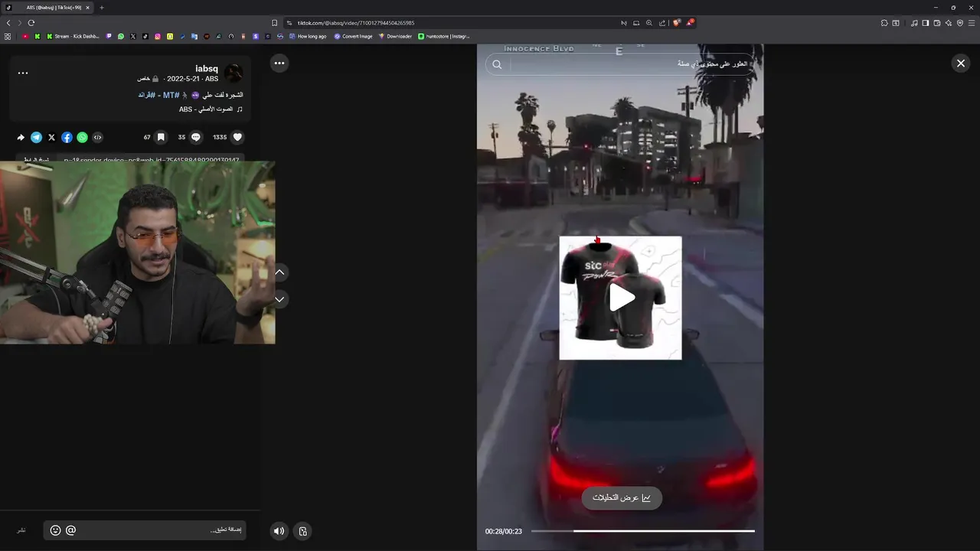980x551 pixels.
Task: Open the Brave Rewards triangle icon
Action: (x=690, y=23)
